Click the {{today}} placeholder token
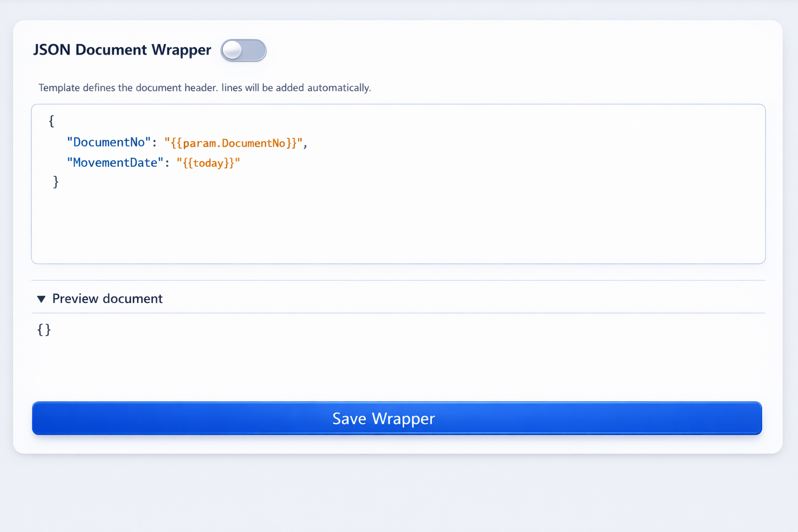The image size is (798, 532). click(208, 163)
